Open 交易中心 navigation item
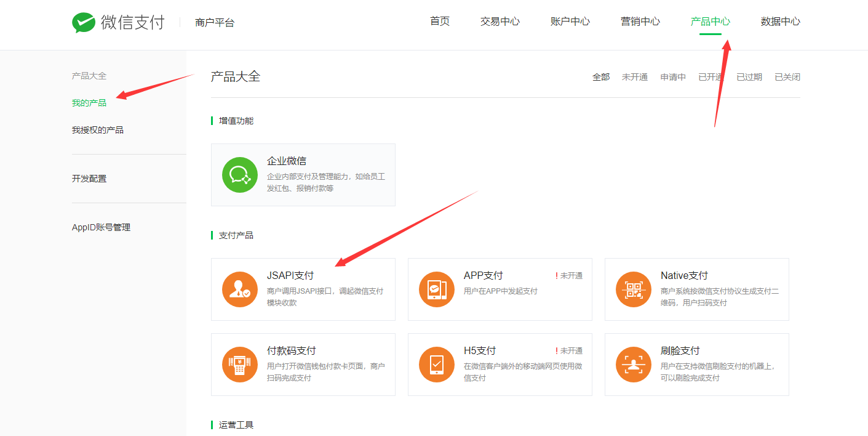Screen dimensions: 868x436 [500, 22]
